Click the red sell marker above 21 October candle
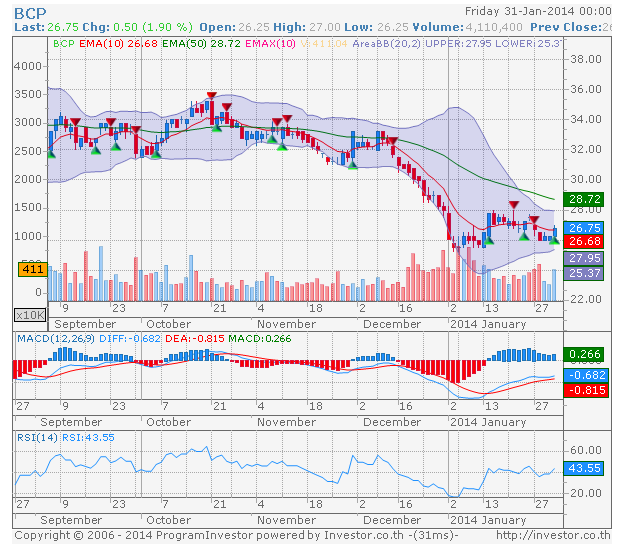The image size is (644, 556). 212,96
